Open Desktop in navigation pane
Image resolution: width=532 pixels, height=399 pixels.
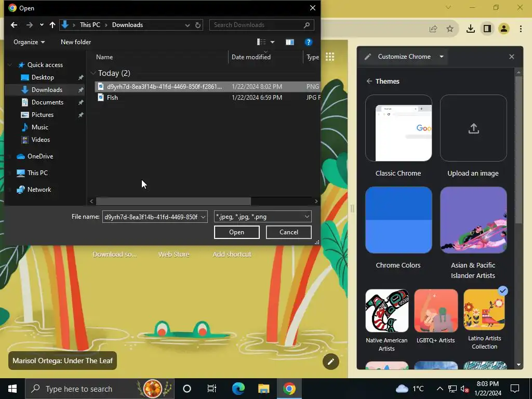[x=43, y=77]
